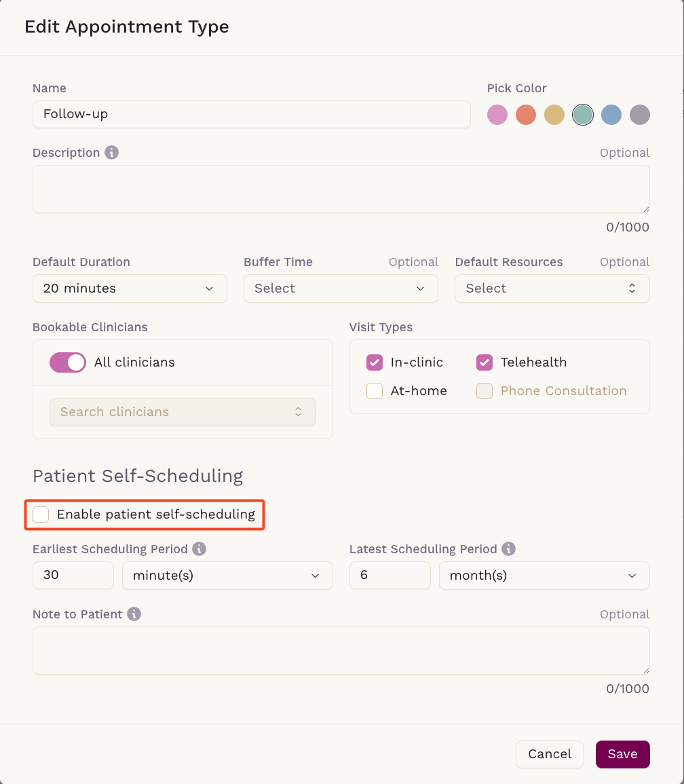The height and width of the screenshot is (784, 684).
Task: Uncheck the Telehealth visit type
Action: 484,362
